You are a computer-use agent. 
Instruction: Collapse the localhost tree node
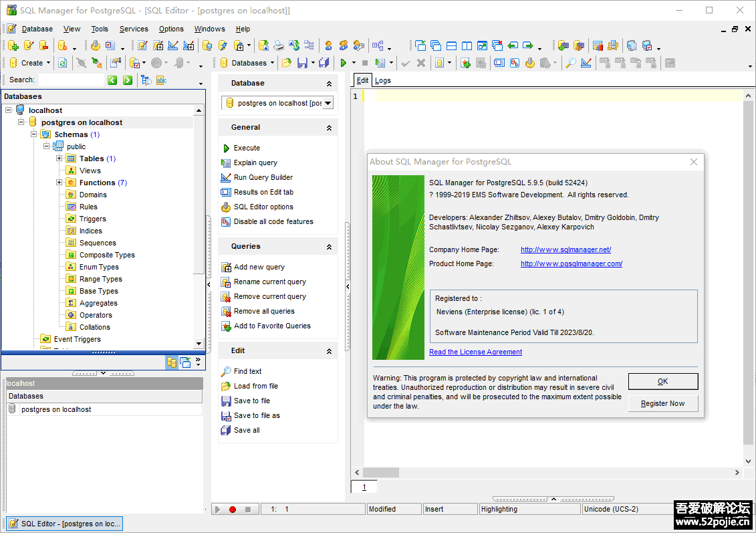[8, 110]
